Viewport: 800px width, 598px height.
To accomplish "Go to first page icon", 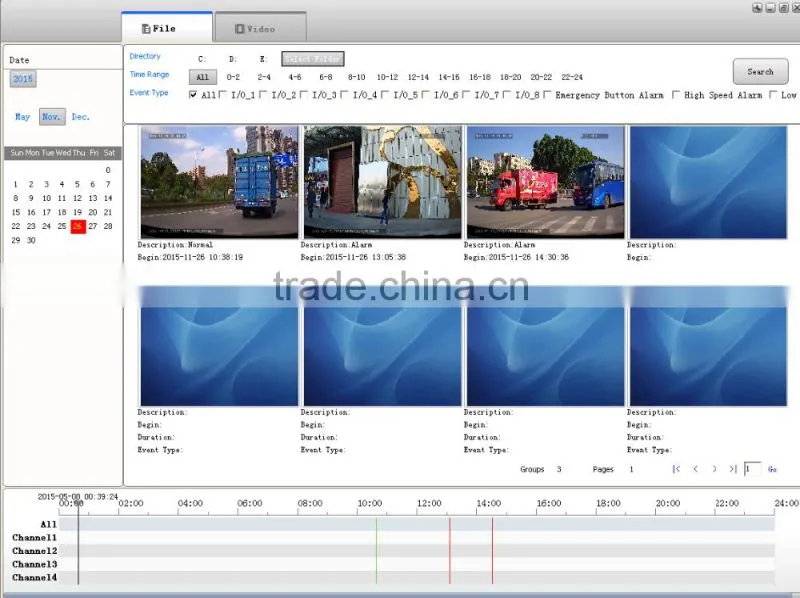I will click(x=677, y=469).
